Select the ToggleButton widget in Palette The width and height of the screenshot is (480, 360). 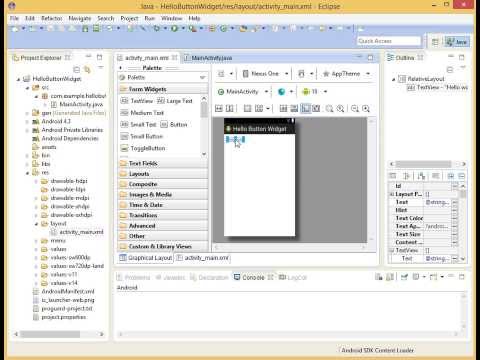pos(143,148)
